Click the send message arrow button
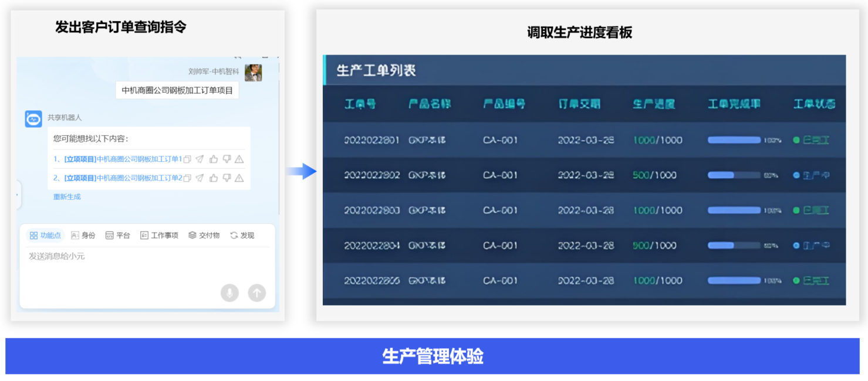 point(256,292)
